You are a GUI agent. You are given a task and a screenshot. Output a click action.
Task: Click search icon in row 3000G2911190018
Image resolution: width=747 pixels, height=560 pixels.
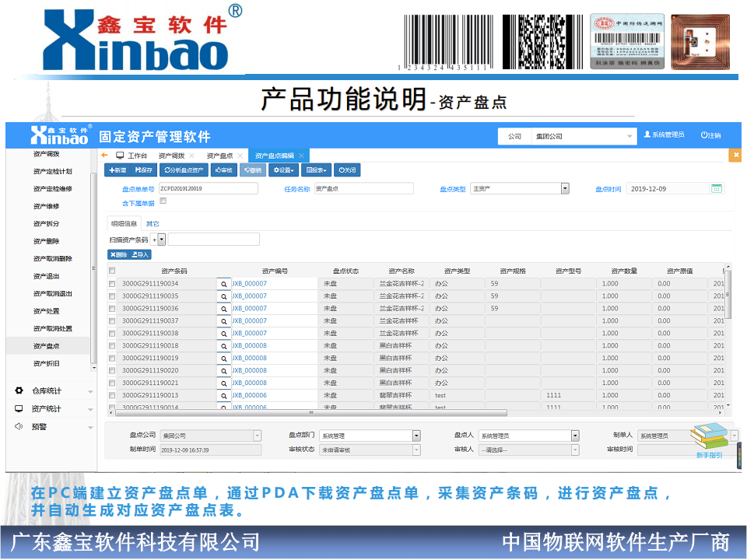223,345
